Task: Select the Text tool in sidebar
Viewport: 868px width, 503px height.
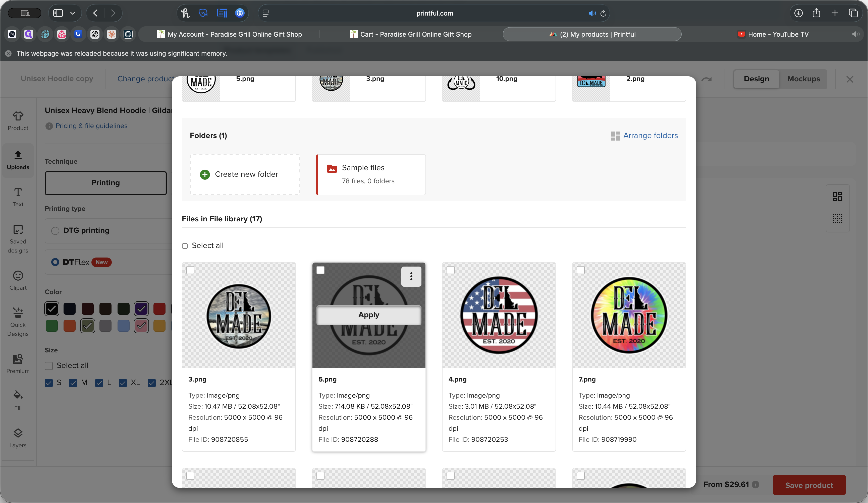Action: 18,197
